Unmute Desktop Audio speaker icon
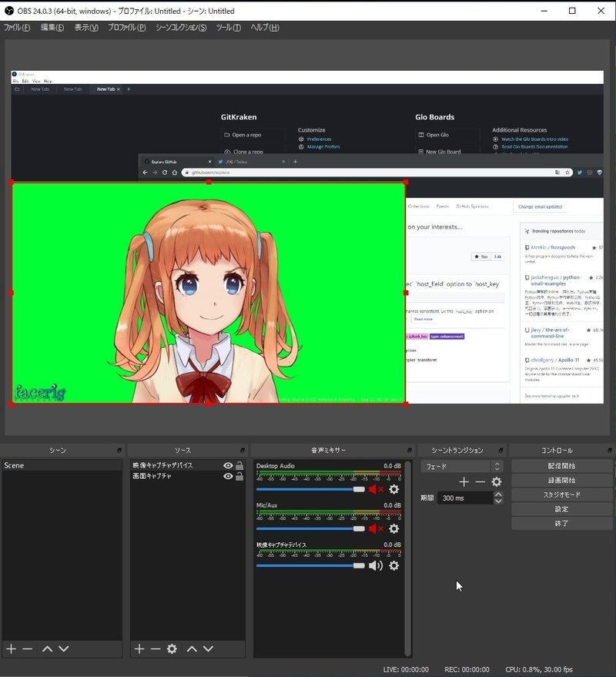 click(x=376, y=489)
